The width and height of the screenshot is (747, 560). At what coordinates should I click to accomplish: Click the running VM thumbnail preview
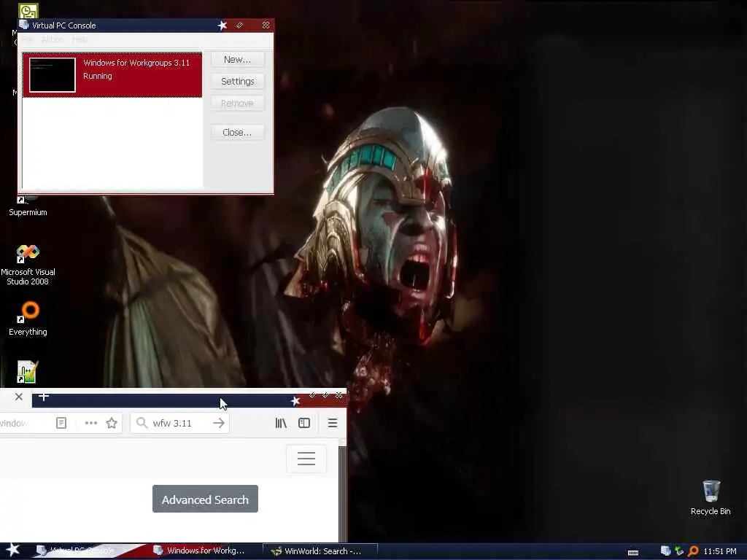[53, 75]
